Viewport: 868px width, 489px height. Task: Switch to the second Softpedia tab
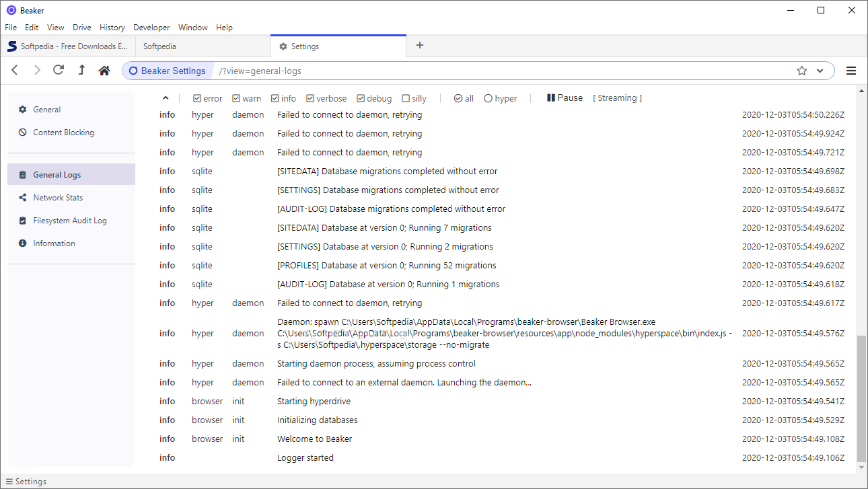(x=203, y=46)
